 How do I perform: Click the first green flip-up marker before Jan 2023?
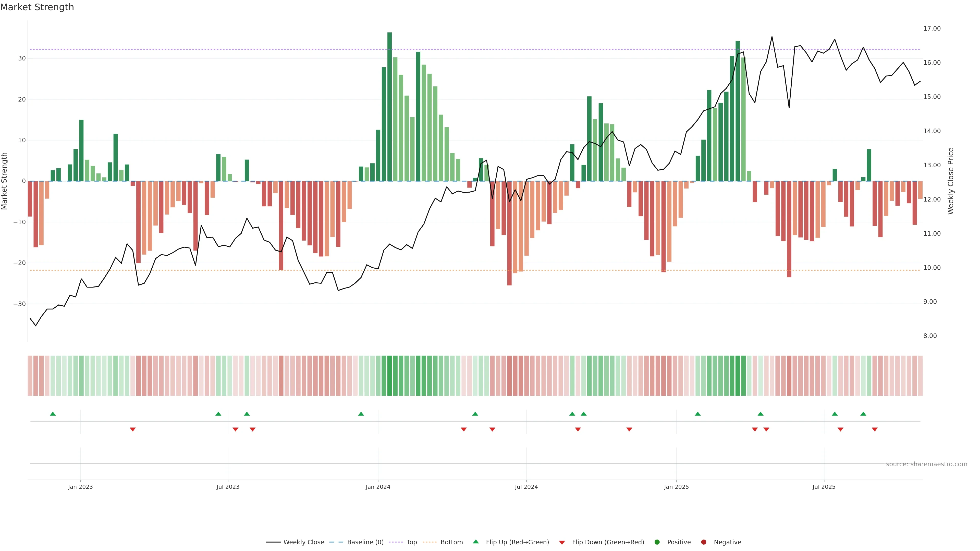tap(53, 414)
